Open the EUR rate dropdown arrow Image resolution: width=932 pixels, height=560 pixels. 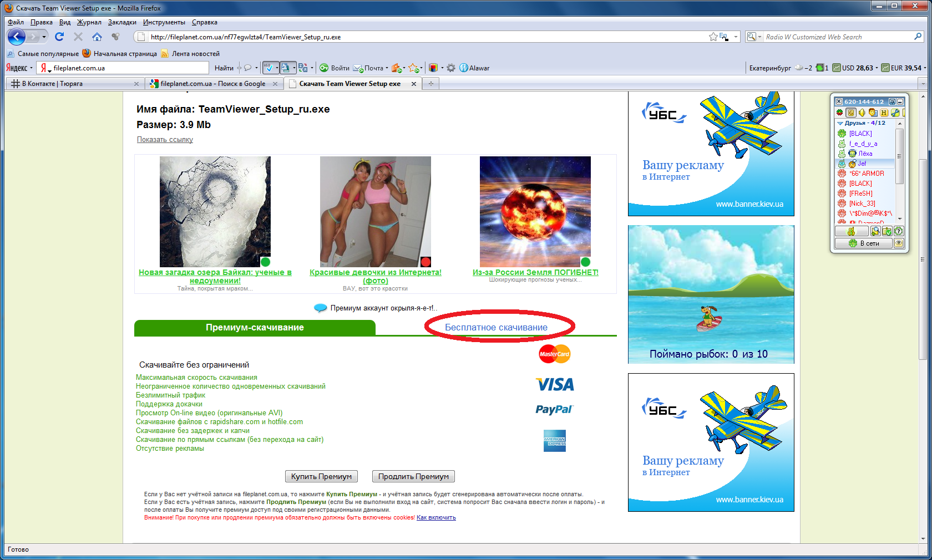point(925,68)
